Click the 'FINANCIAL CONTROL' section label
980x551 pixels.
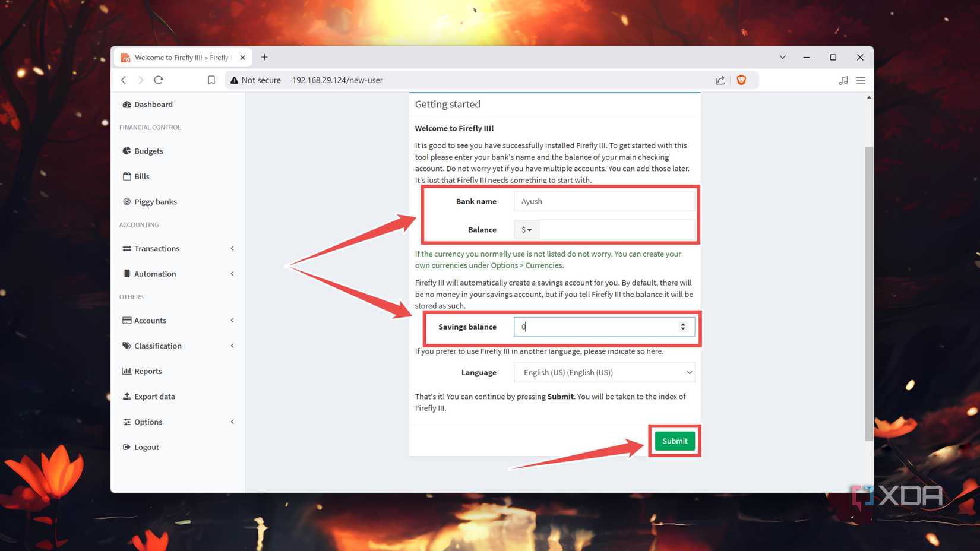click(150, 128)
